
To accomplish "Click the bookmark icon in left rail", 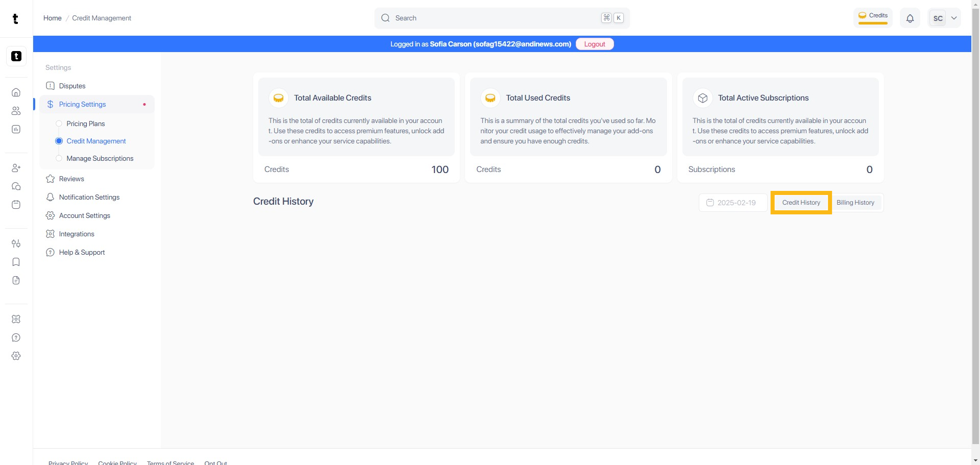I will [x=16, y=262].
